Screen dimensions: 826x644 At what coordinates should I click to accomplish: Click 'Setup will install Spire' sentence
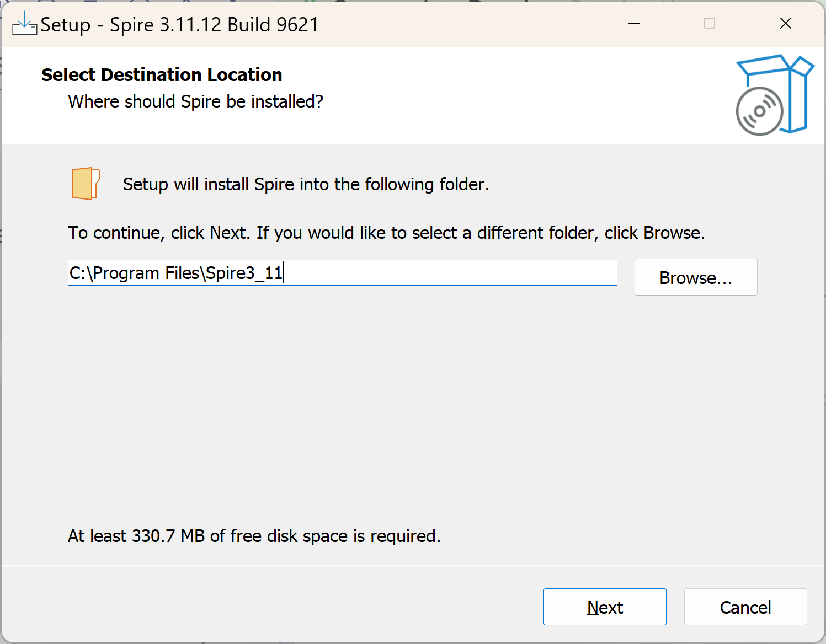pyautogui.click(x=306, y=184)
